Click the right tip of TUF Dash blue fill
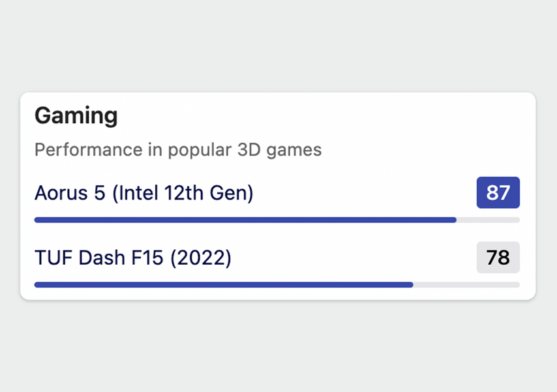Image resolution: width=557 pixels, height=392 pixels. pos(412,284)
